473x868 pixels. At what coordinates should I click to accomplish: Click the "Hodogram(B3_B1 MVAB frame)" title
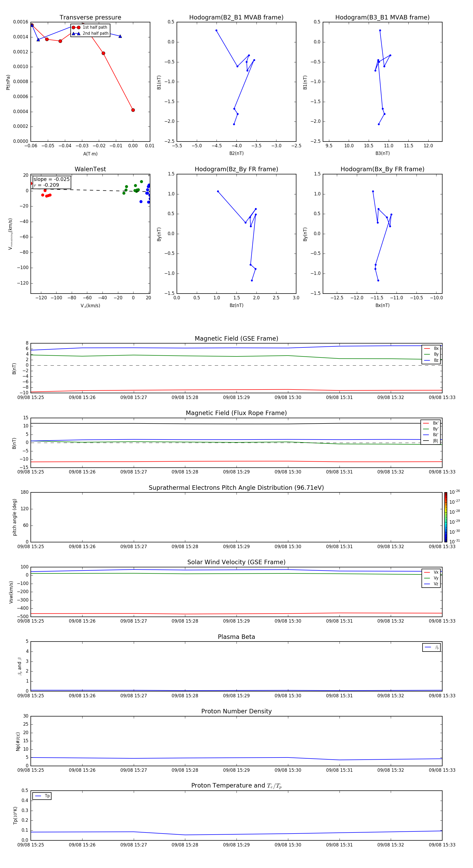point(382,18)
